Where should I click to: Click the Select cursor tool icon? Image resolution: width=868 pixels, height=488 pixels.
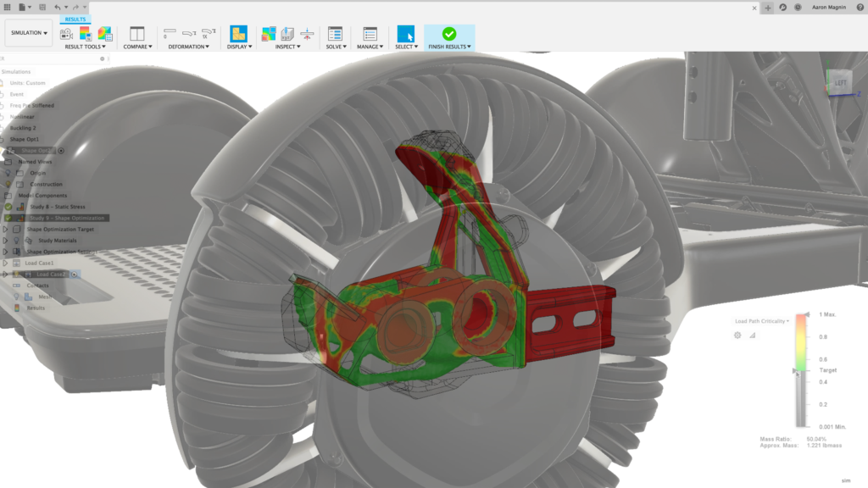click(x=406, y=34)
